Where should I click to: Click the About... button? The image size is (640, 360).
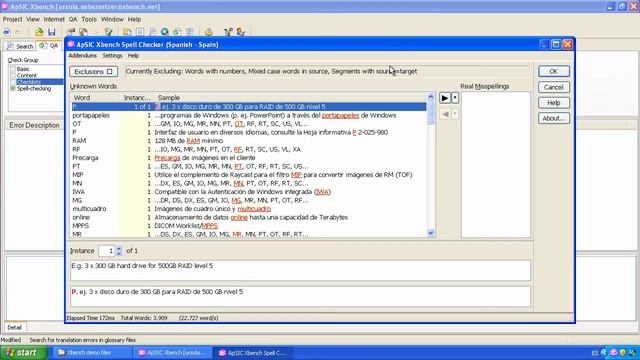click(x=553, y=118)
